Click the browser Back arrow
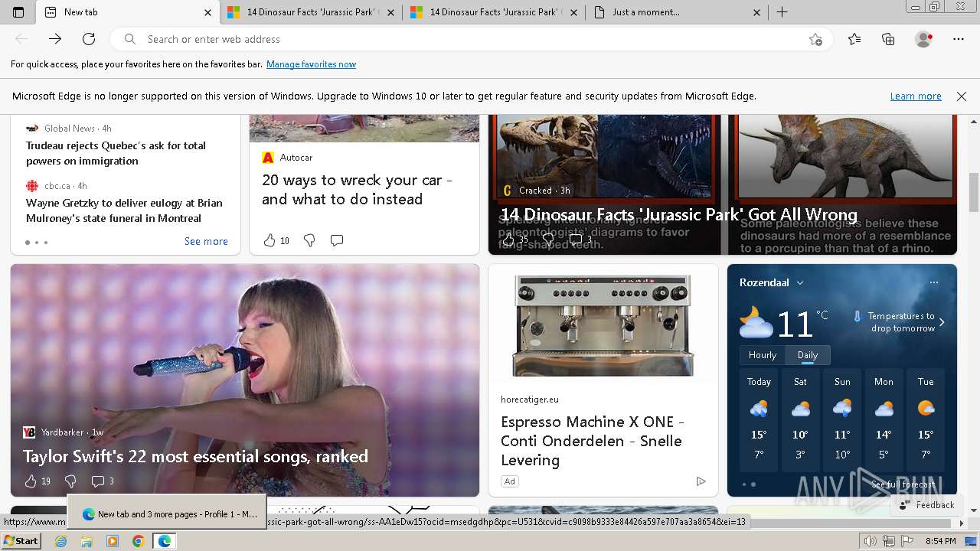 (21, 39)
